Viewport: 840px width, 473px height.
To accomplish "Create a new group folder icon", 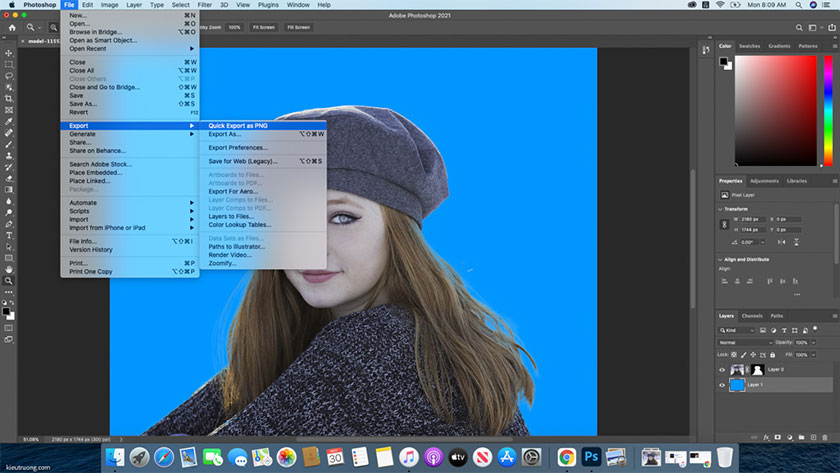I will point(801,437).
